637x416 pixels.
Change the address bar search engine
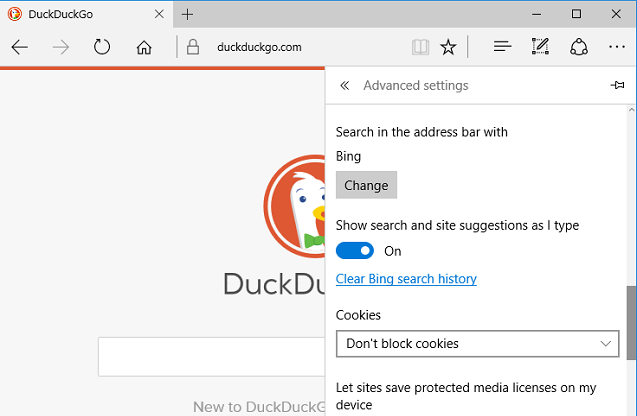pyautogui.click(x=366, y=185)
